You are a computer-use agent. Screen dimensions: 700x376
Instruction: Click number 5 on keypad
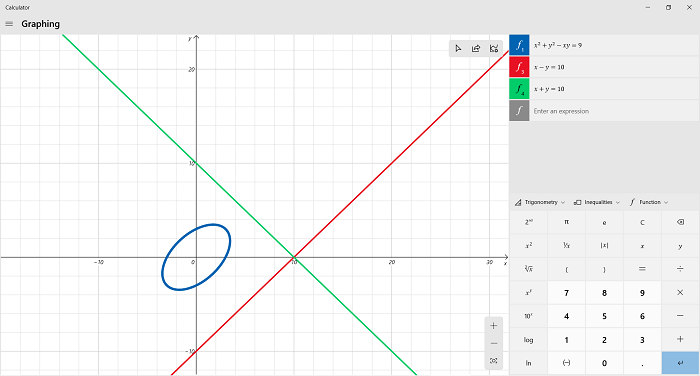coord(604,316)
